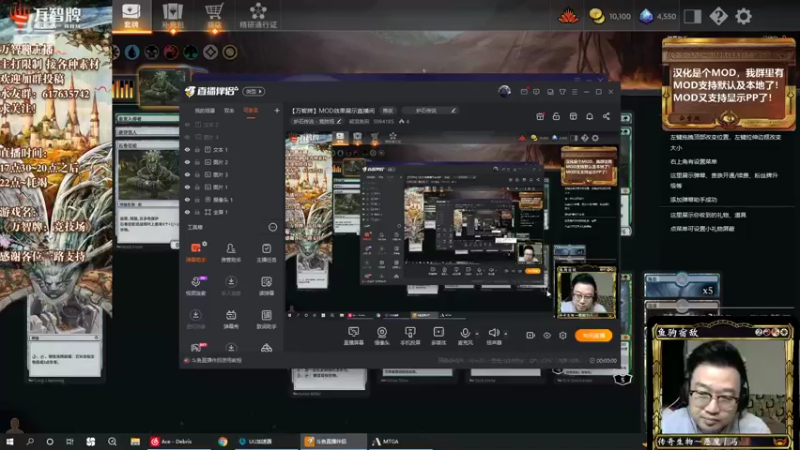Open the 主播任务 checklist tool
The height and width of the screenshot is (450, 800).
pos(266,252)
